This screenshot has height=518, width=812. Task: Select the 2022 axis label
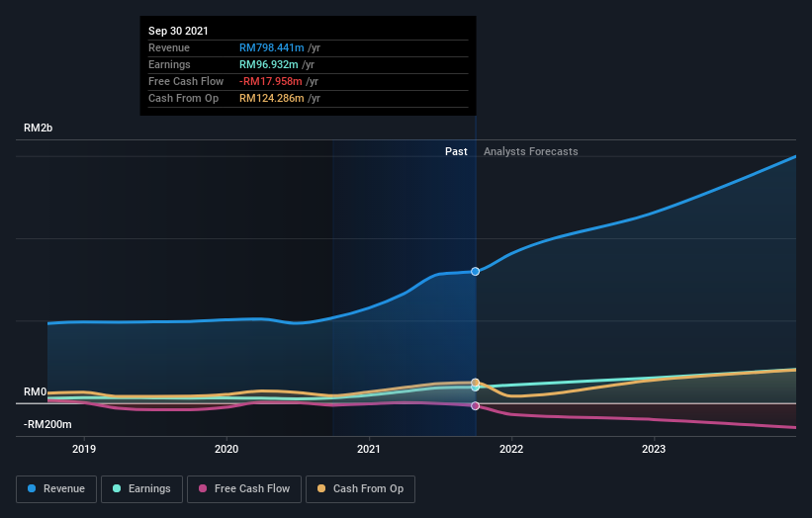511,449
